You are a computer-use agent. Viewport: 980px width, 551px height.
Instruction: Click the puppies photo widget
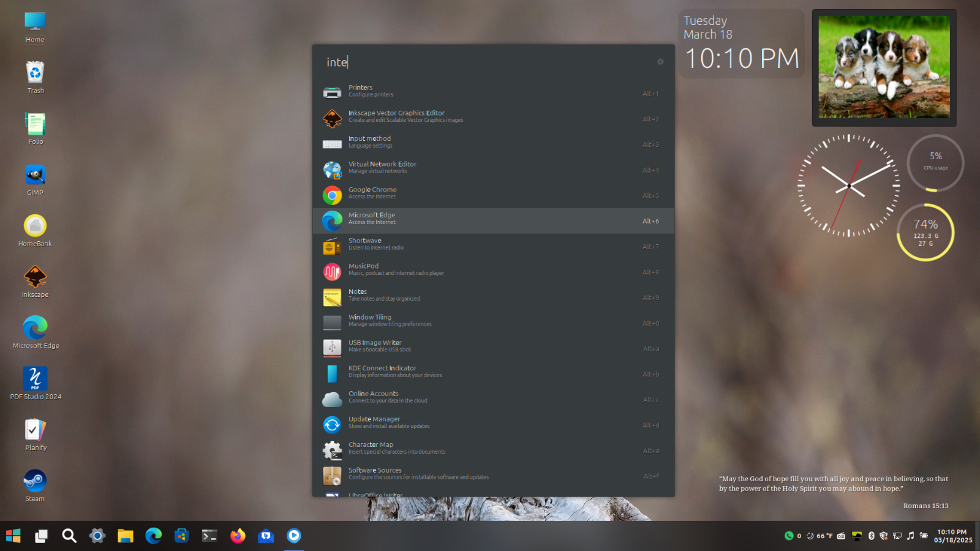[884, 67]
